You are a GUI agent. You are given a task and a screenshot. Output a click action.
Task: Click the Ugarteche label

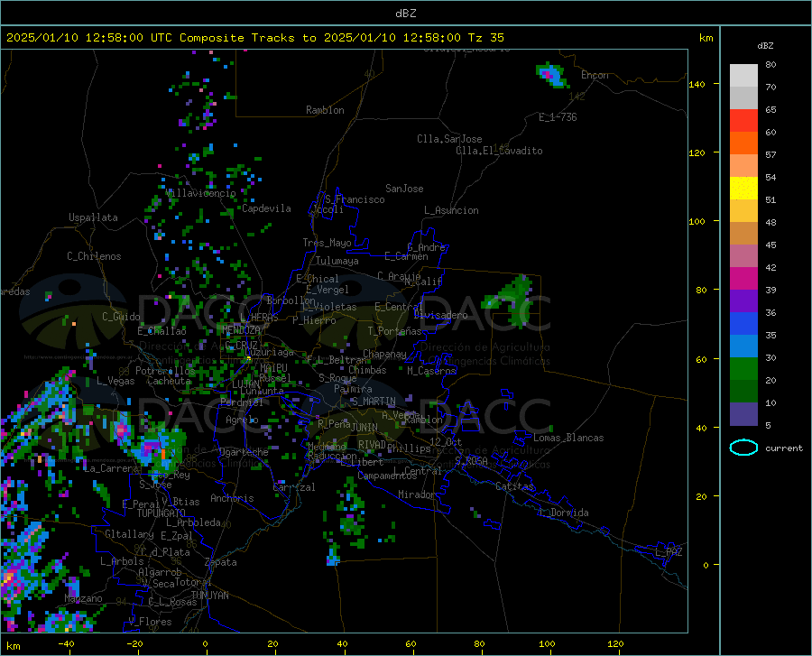tap(244, 452)
